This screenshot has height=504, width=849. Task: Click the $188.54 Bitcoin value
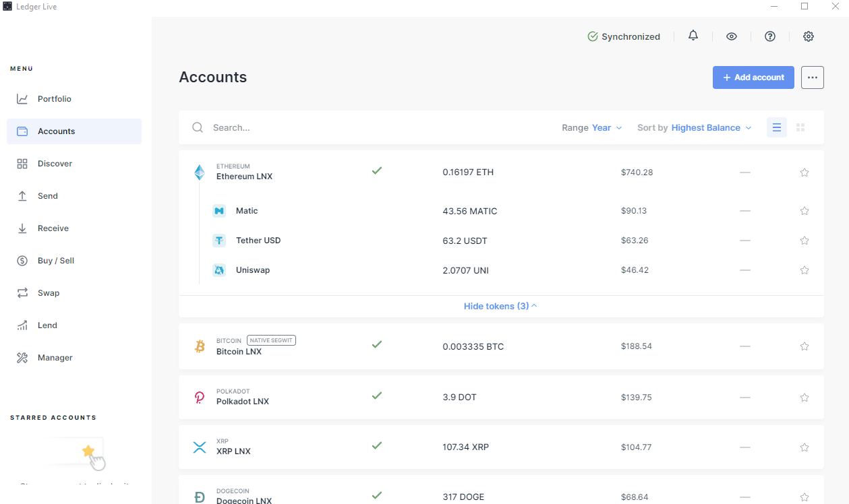coord(637,346)
